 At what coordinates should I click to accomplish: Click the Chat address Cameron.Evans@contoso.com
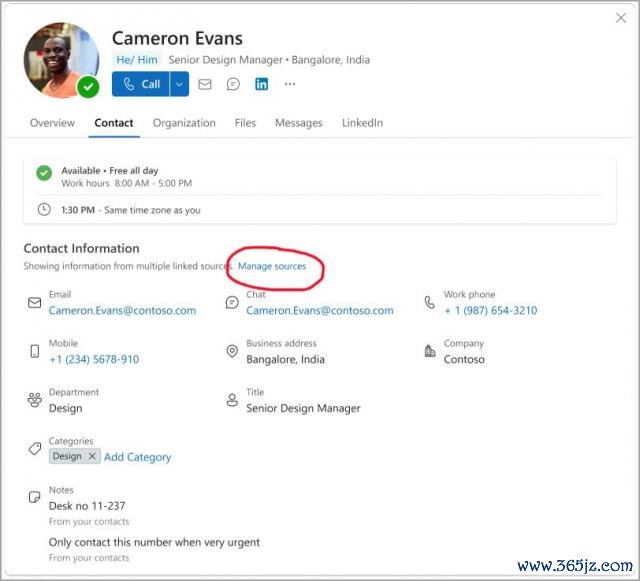point(320,311)
